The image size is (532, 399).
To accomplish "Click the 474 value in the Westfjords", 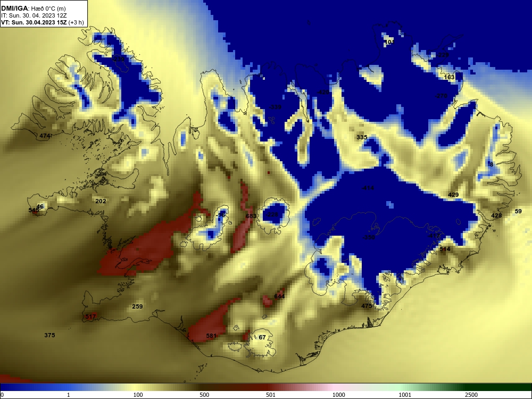I will [45, 136].
